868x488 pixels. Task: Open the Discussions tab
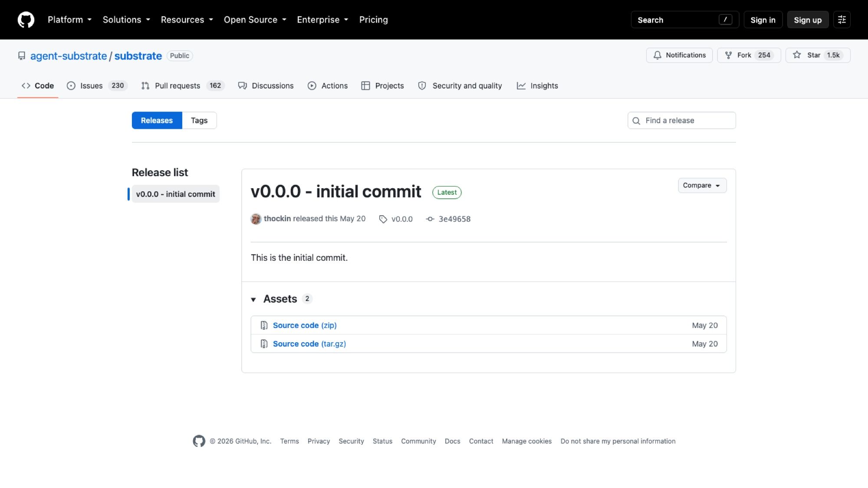(x=266, y=85)
